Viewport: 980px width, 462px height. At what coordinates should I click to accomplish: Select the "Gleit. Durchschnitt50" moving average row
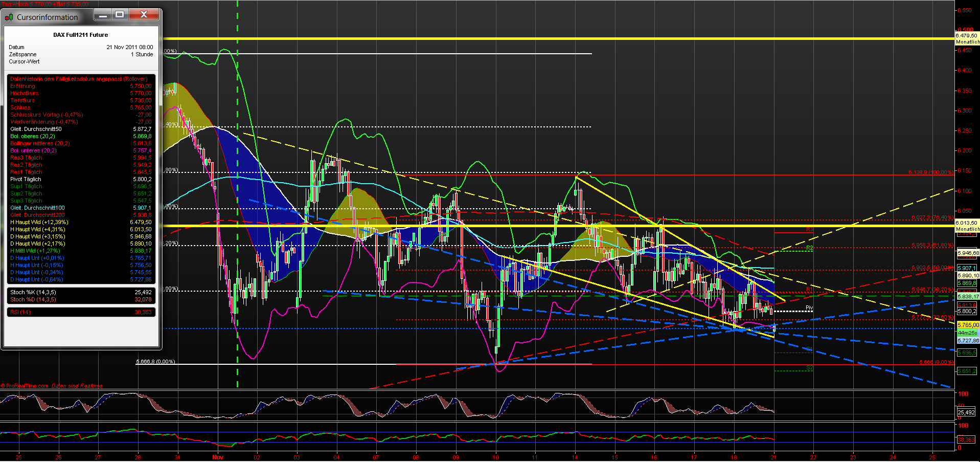[36, 129]
